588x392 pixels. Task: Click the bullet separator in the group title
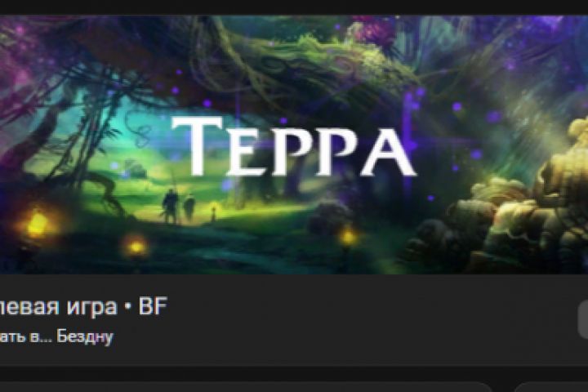point(128,307)
